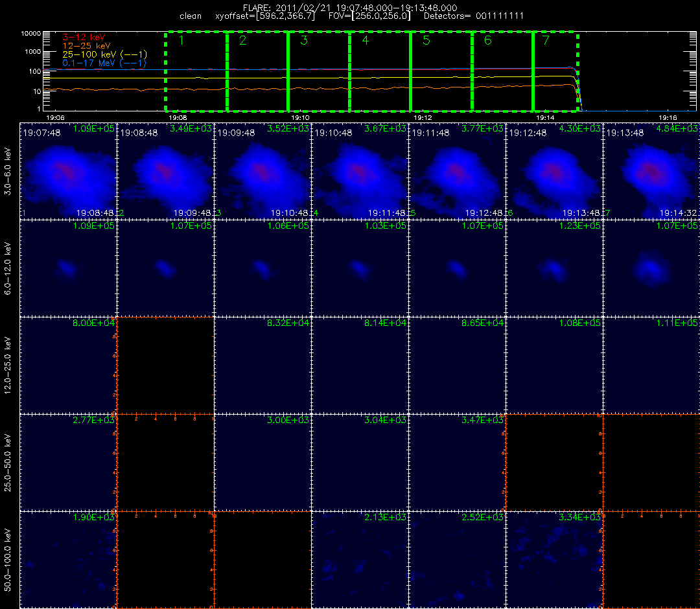The width and height of the screenshot is (700, 609).
Task: Open the 50.0-100.0 keV image labeled 2.13E+03
Action: 360,560
